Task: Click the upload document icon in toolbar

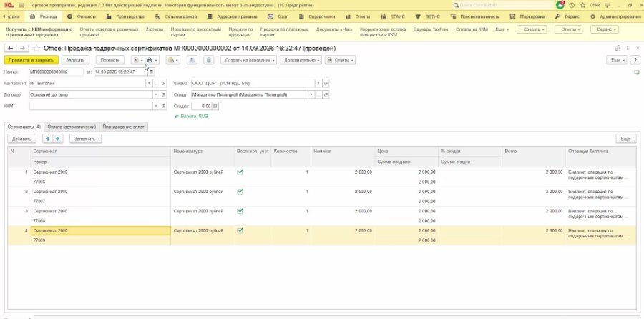Action: (x=192, y=60)
